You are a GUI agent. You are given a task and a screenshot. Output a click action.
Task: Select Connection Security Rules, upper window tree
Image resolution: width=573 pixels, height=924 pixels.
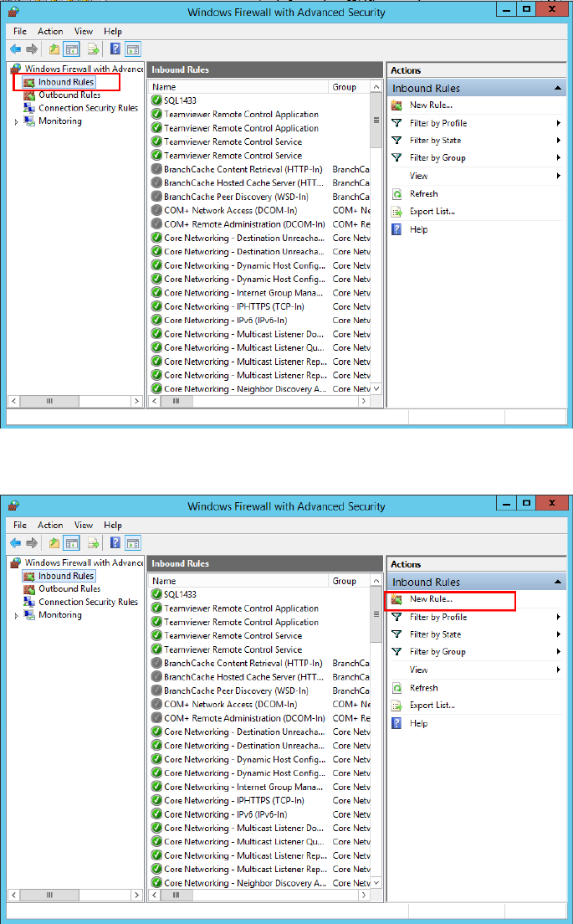89,108
